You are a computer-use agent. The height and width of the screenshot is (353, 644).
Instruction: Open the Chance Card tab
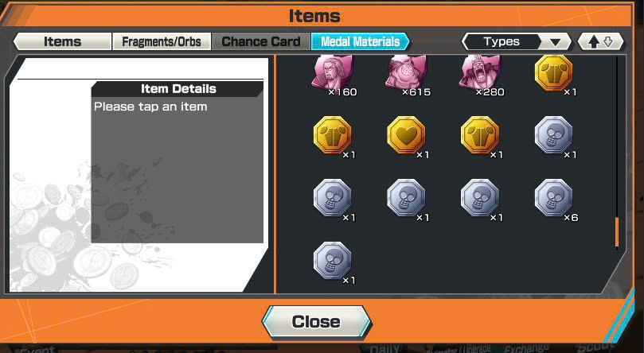(x=261, y=41)
